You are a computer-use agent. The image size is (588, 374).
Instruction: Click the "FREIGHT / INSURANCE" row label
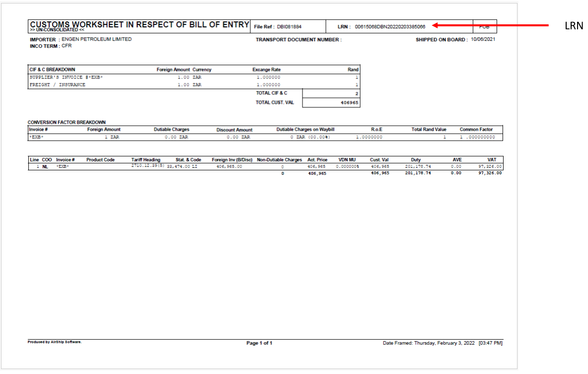pyautogui.click(x=58, y=85)
